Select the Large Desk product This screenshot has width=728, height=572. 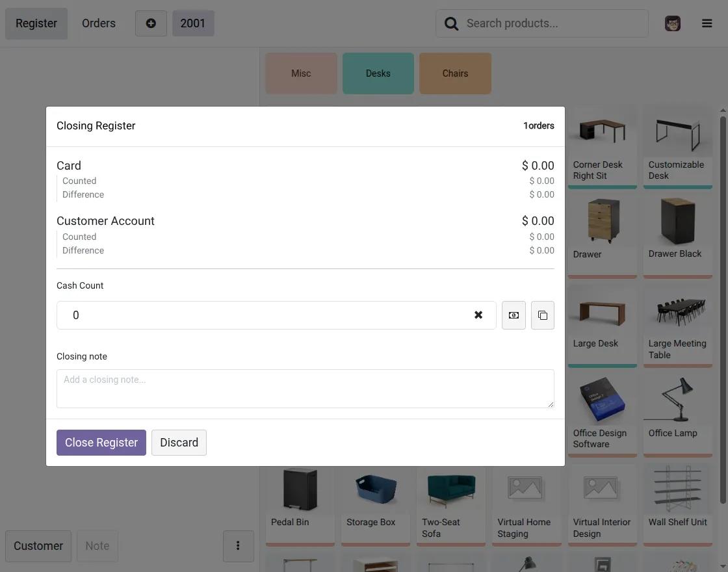[602, 326]
